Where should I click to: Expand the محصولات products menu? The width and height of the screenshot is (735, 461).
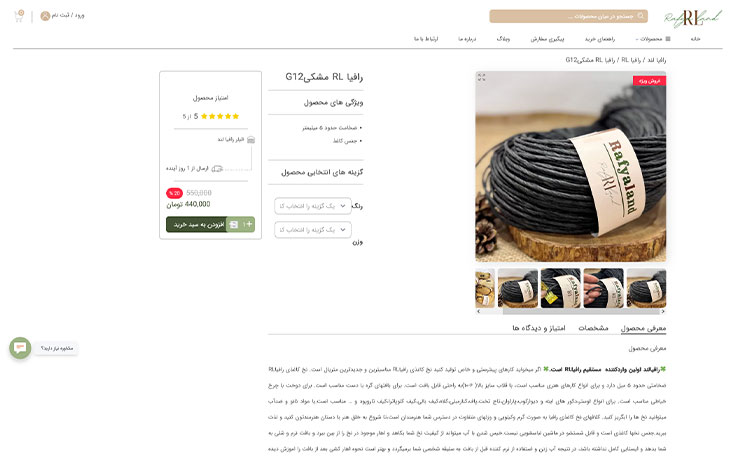652,39
